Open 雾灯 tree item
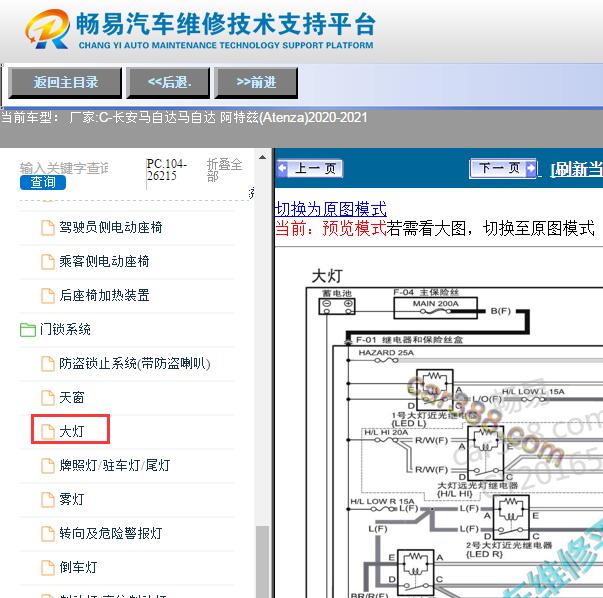The image size is (603, 598). pyautogui.click(x=72, y=499)
